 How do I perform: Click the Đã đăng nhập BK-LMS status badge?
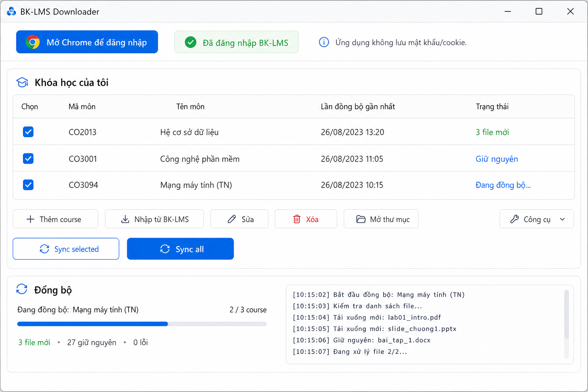coord(236,42)
